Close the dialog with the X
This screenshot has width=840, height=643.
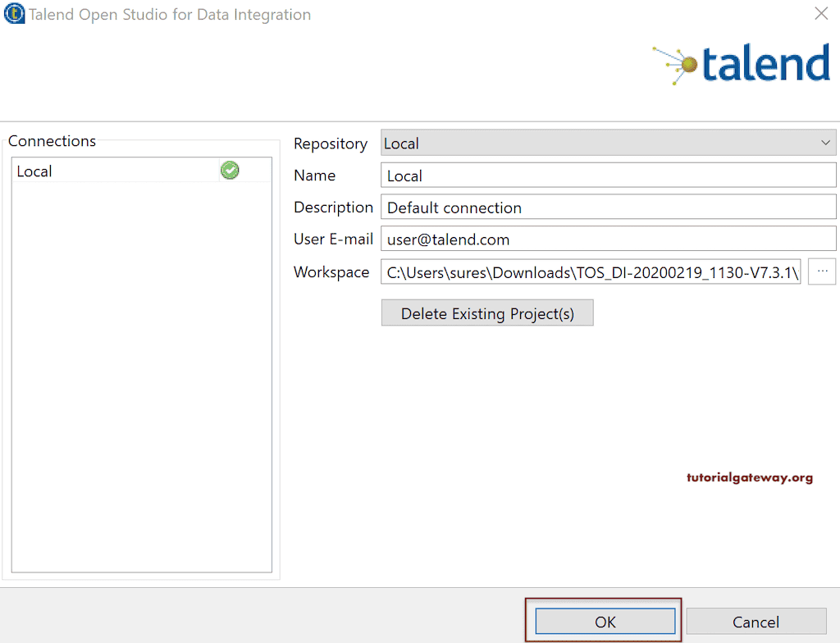coord(821,13)
